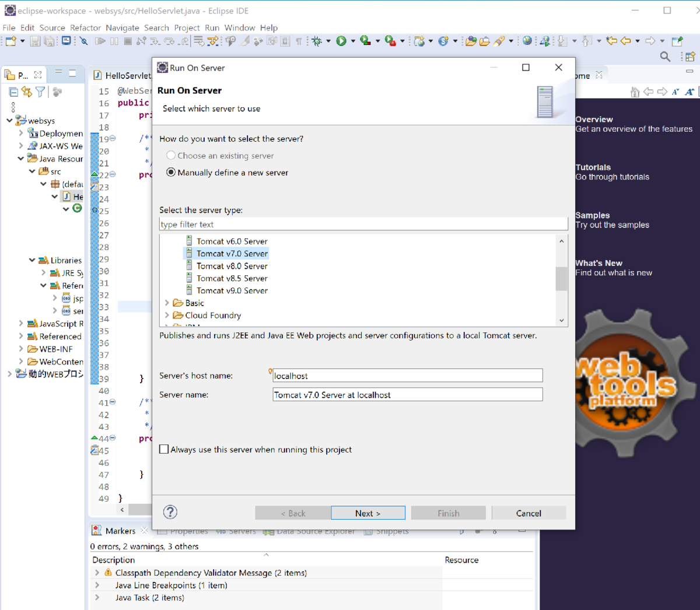Image resolution: width=700 pixels, height=610 pixels.
Task: Click the help question mark in dialog
Action: (x=170, y=512)
